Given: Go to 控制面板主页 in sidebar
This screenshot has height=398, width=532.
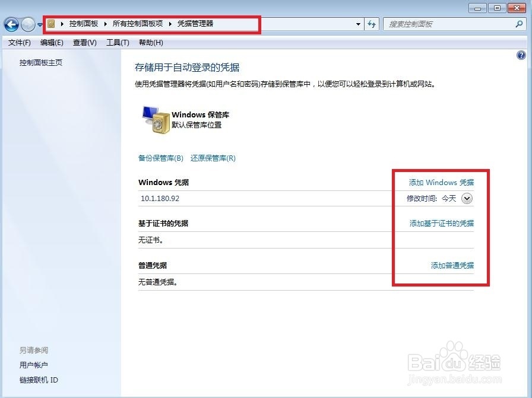Looking at the screenshot, I should pos(41,63).
